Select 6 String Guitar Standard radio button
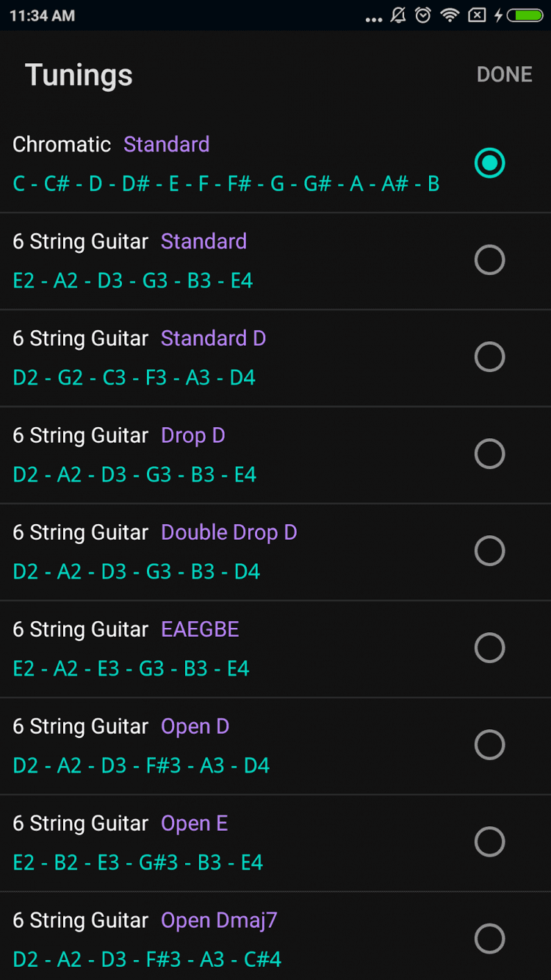The image size is (551, 980). (489, 260)
